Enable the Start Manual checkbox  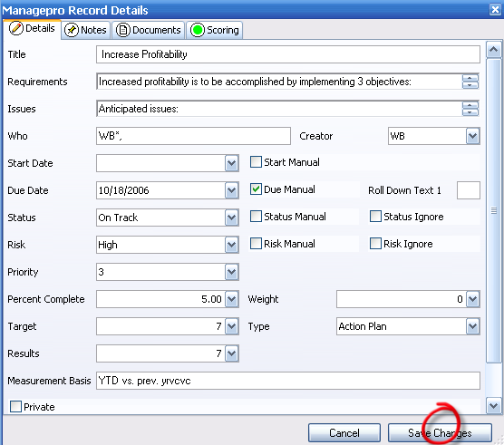point(256,162)
